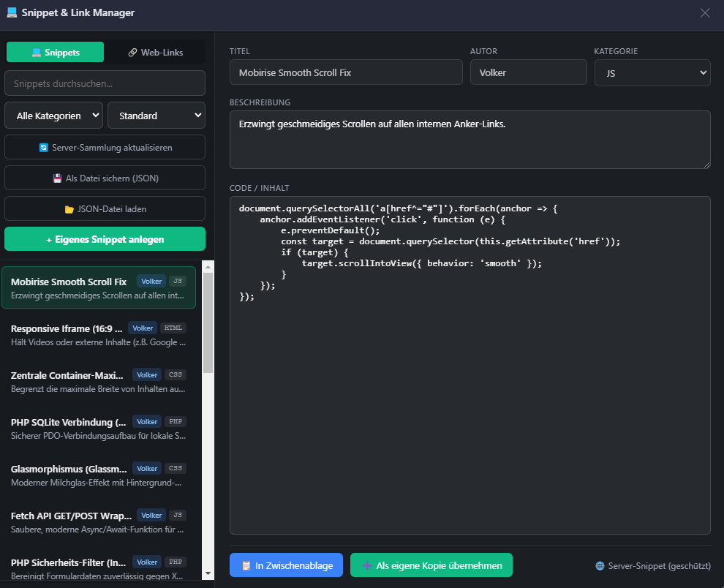Click the Volker badge on PHP Sicherheits-Filter row

tap(147, 562)
